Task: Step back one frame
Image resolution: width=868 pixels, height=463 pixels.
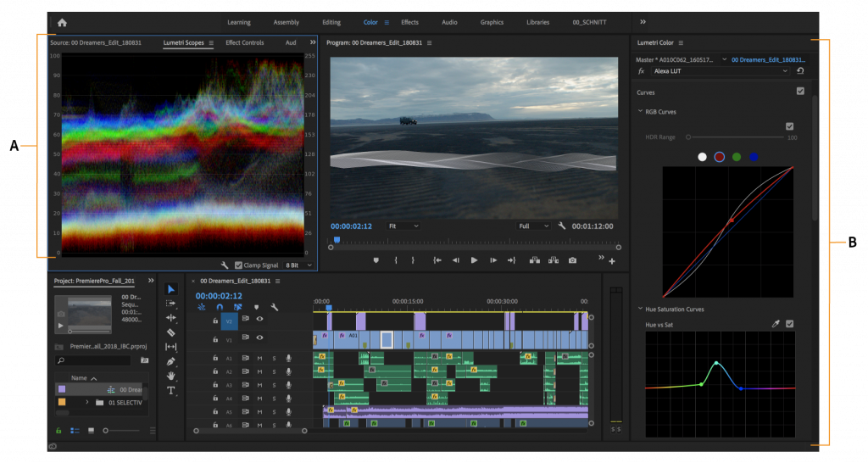Action: point(455,260)
